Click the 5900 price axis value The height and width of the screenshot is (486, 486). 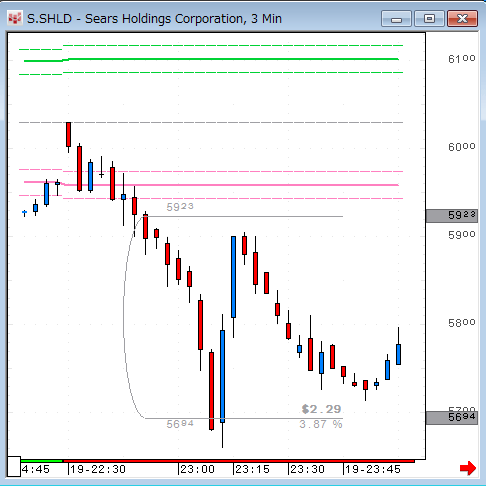pyautogui.click(x=462, y=235)
